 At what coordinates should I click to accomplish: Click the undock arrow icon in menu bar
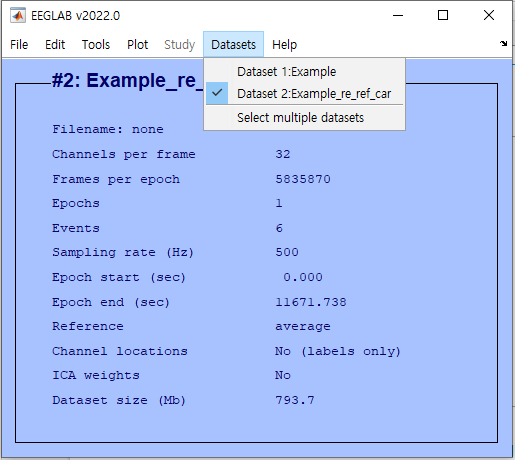click(503, 43)
